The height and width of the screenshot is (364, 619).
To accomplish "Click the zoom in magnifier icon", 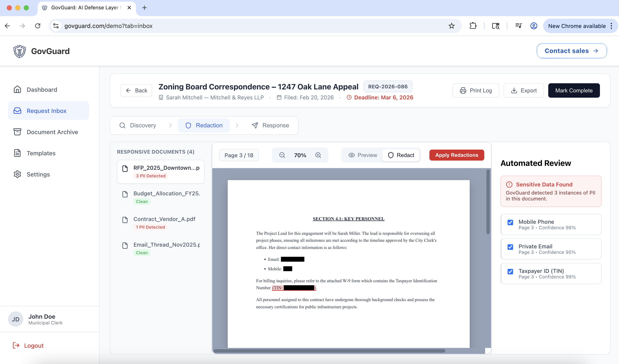I will click(x=318, y=155).
